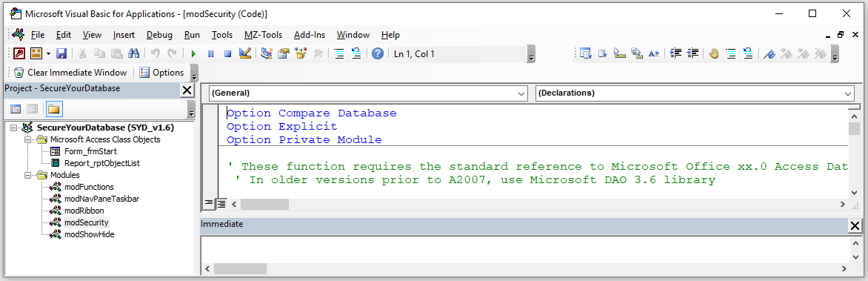Click the View Code icon in the Project pane
The width and height of the screenshot is (868, 281).
click(x=16, y=109)
